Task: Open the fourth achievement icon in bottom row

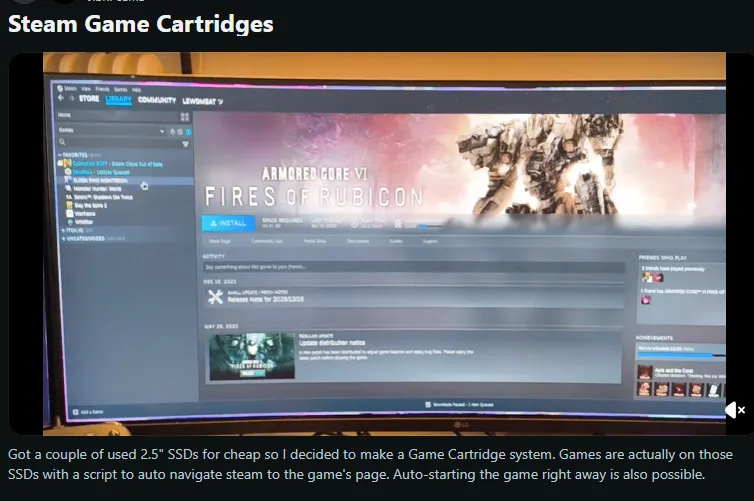Action: (696, 390)
